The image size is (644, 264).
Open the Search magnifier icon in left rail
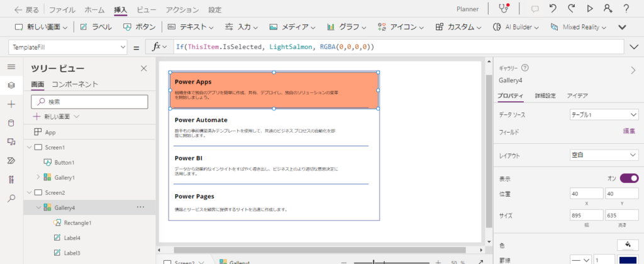11,198
